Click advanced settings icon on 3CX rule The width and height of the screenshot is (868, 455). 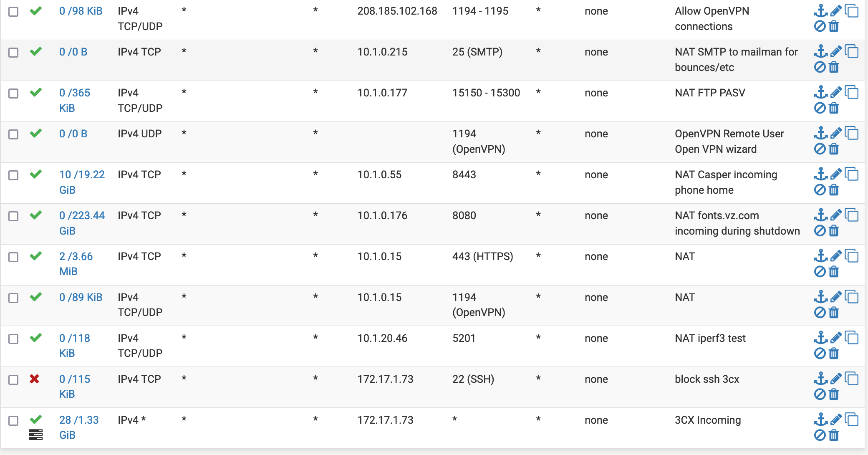36,435
